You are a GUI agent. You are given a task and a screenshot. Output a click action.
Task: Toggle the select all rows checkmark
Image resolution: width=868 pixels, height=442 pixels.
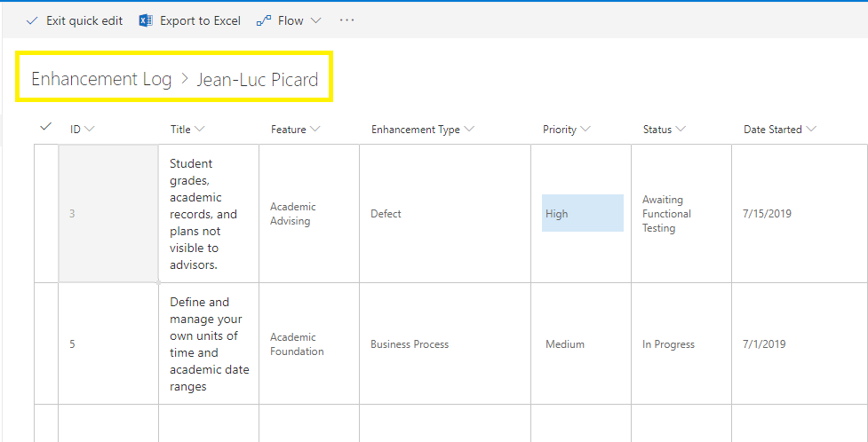tap(46, 128)
